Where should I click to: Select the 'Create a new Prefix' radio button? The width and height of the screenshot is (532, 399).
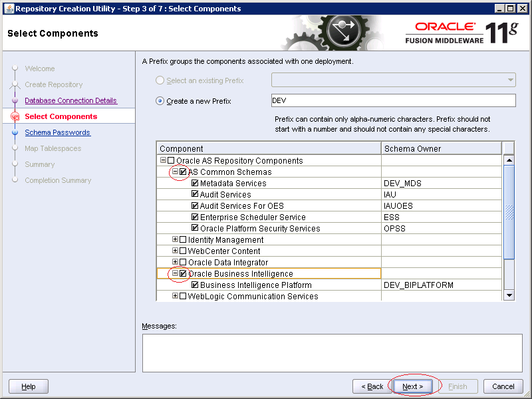click(x=160, y=101)
